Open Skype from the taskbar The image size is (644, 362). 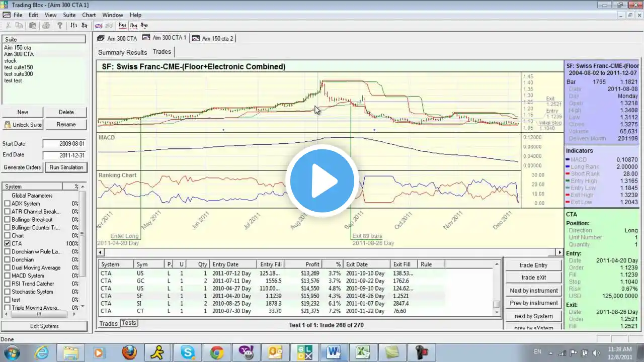pos(188,352)
